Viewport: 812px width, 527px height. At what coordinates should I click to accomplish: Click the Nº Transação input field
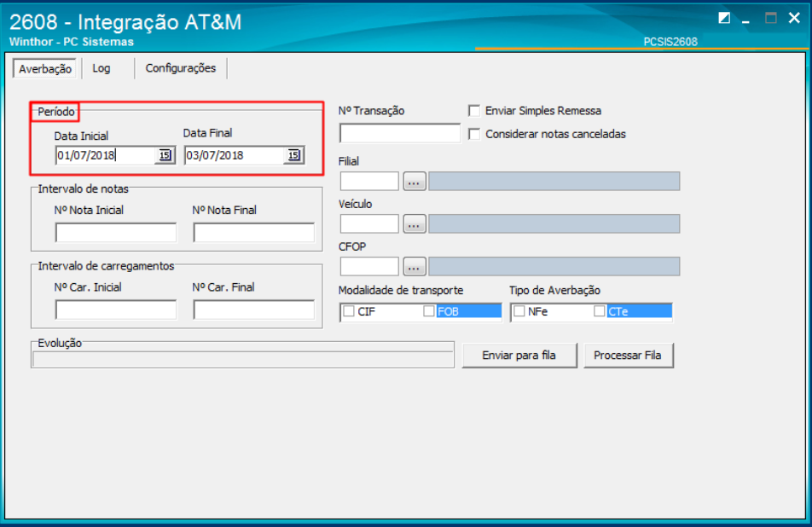click(x=400, y=133)
